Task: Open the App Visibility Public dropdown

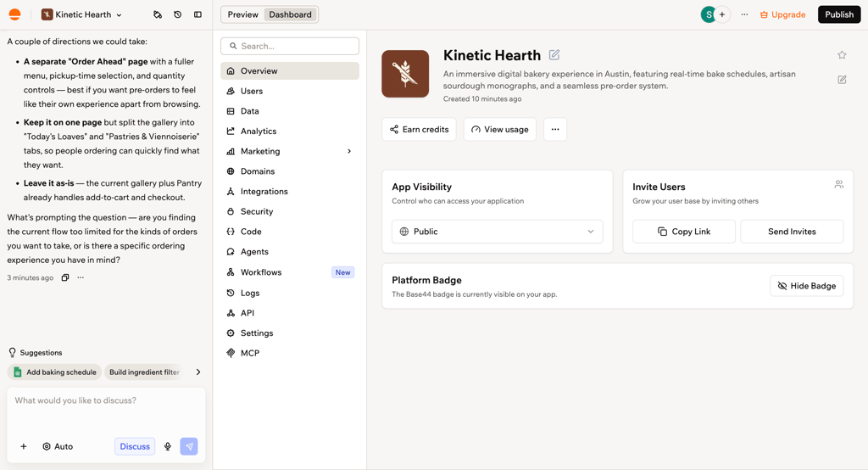Action: pyautogui.click(x=497, y=232)
